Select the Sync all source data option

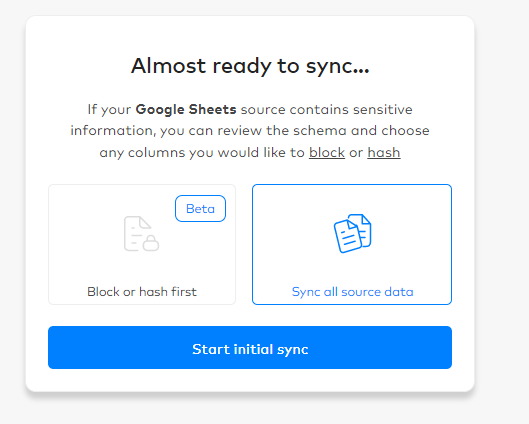pos(352,245)
